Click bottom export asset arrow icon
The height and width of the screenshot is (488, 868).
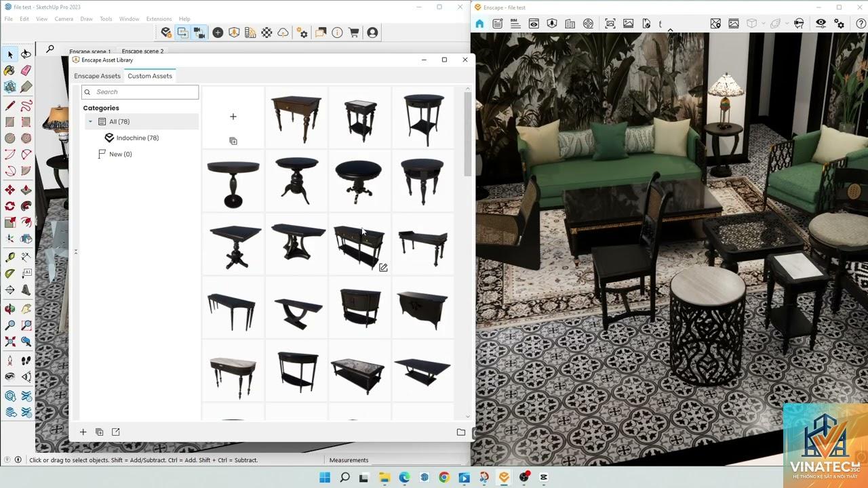pyautogui.click(x=115, y=432)
